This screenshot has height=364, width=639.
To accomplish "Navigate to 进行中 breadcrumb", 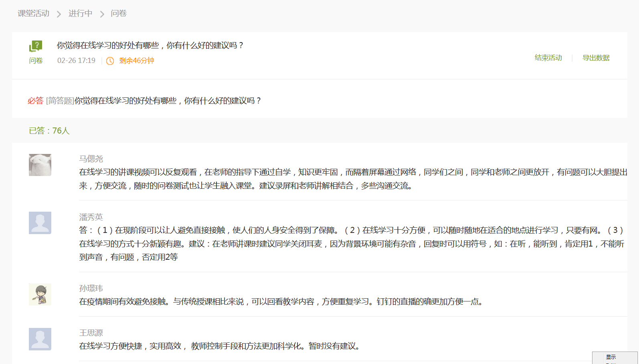I will pyautogui.click(x=80, y=14).
